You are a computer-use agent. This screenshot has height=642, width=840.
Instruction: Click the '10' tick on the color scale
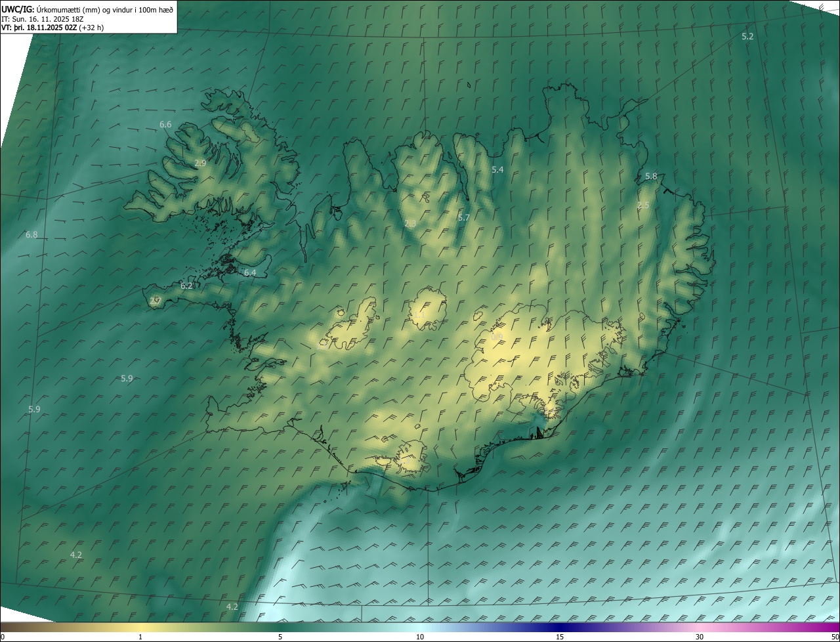click(420, 637)
